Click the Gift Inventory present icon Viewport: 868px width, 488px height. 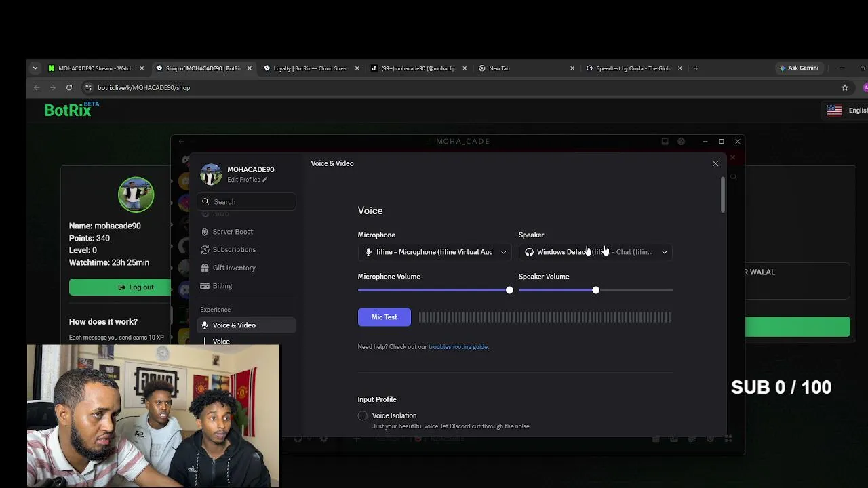(205, 268)
